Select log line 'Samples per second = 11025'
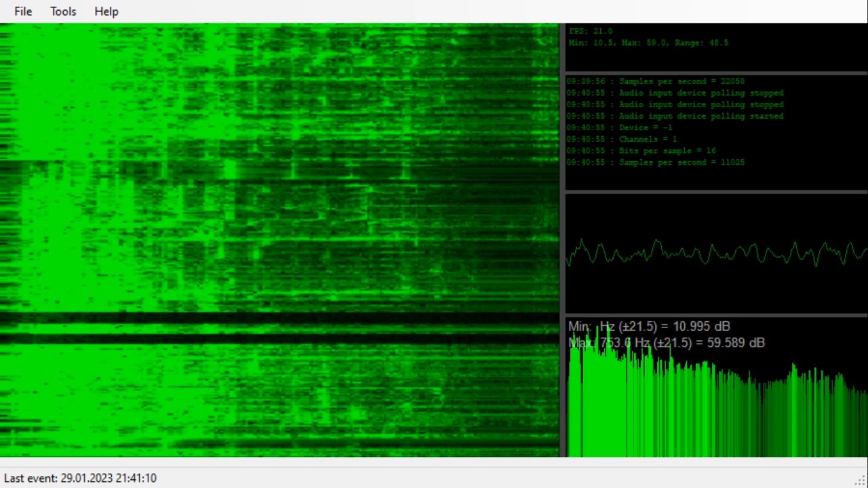 pos(655,162)
